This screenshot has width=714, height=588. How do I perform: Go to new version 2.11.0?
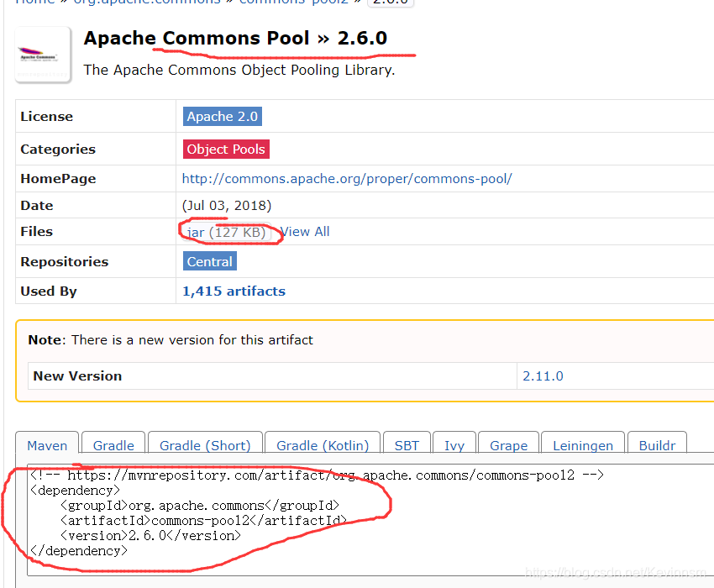(543, 376)
